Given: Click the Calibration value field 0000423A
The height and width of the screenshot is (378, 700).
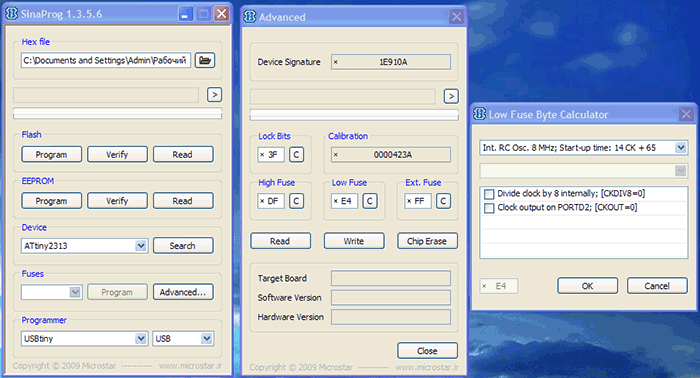Looking at the screenshot, I should [x=391, y=155].
